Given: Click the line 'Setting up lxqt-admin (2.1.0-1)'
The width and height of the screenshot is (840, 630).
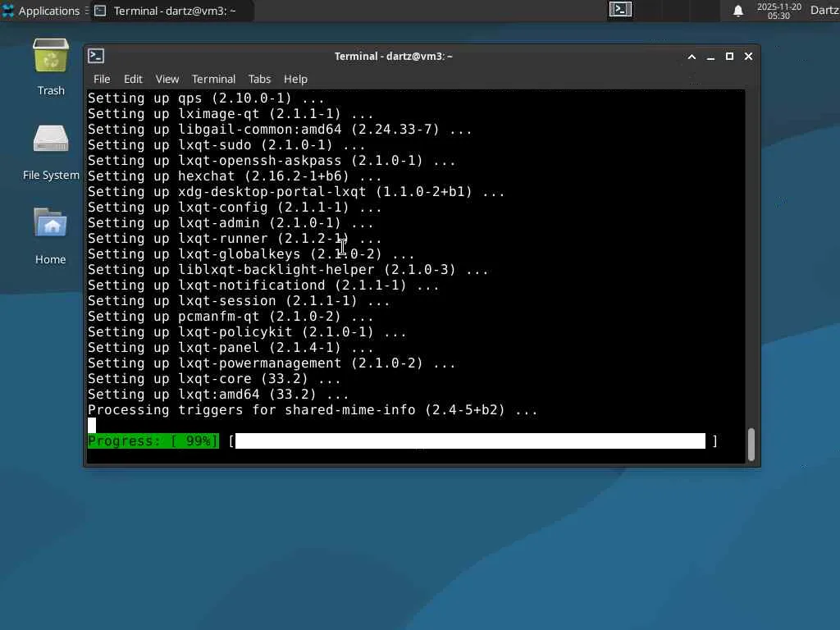Looking at the screenshot, I should [231, 222].
